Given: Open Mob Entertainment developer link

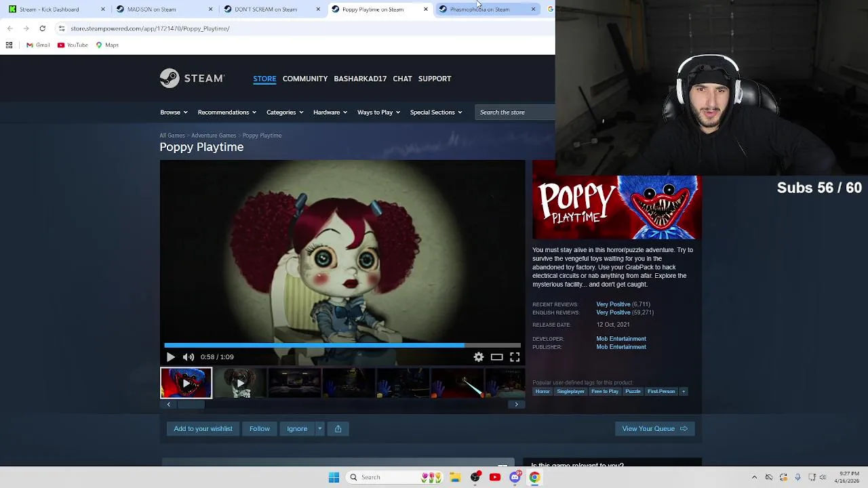Looking at the screenshot, I should tap(621, 339).
